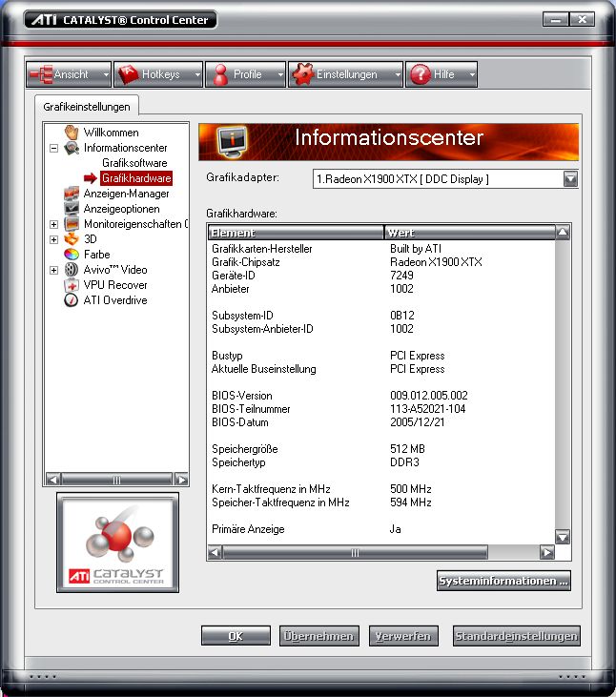Click hardware table scroll-right arrow
This screenshot has width=616, height=697.
click(x=547, y=552)
